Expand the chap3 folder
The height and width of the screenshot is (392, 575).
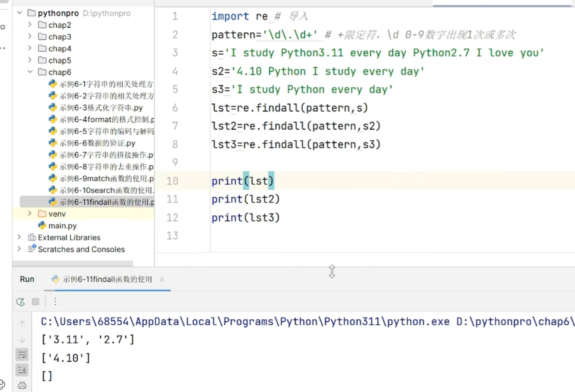pyautogui.click(x=30, y=36)
